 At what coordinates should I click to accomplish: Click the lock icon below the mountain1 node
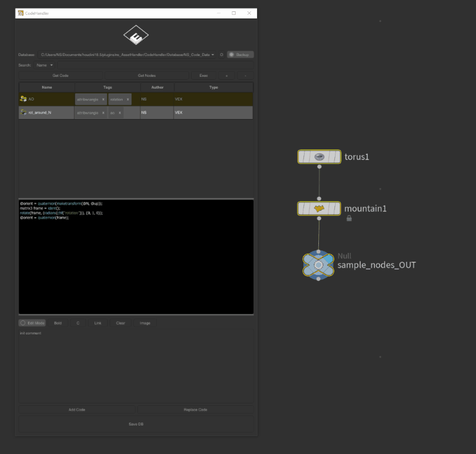pyautogui.click(x=349, y=218)
